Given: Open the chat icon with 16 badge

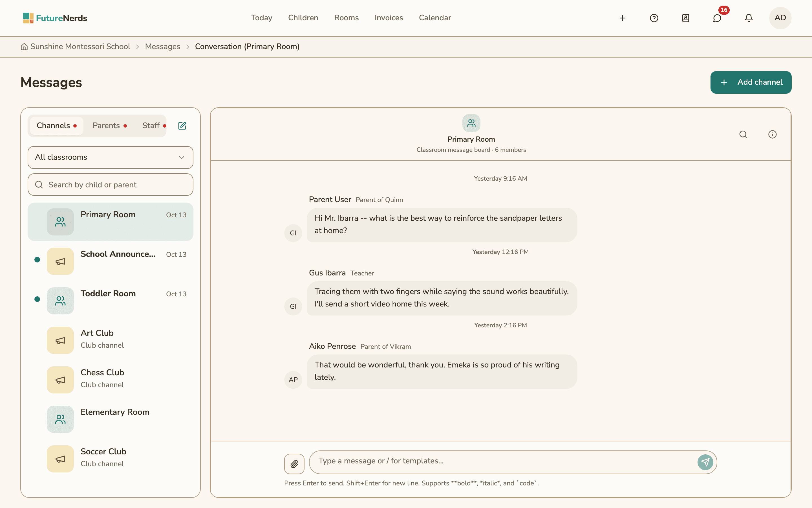Looking at the screenshot, I should pyautogui.click(x=717, y=18).
